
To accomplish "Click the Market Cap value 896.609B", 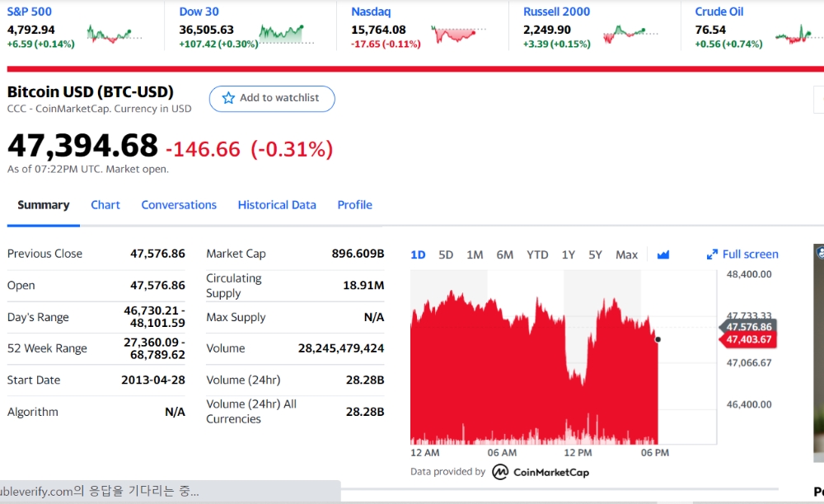I will tap(358, 254).
